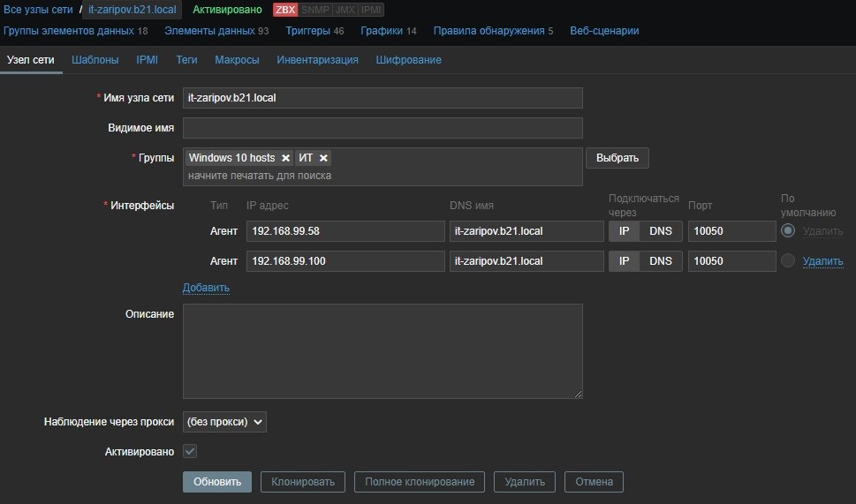This screenshot has height=504, width=856.
Task: Click Добавить to add an interface
Action: (x=206, y=288)
